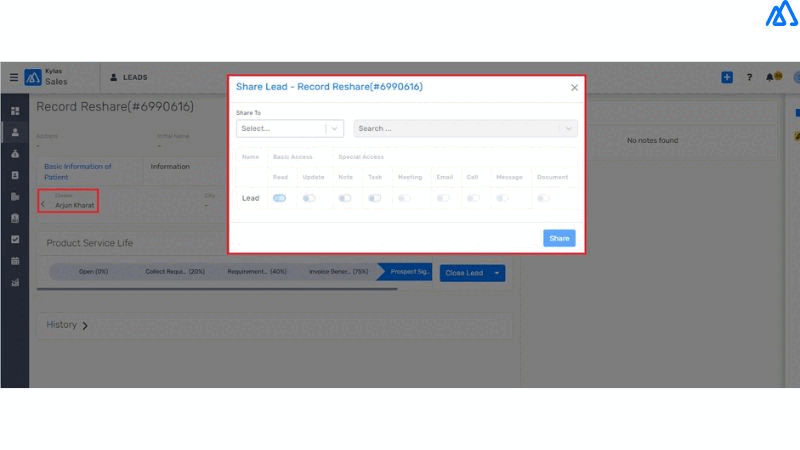
Task: Select the Leads person icon in sidebar
Action: click(15, 133)
